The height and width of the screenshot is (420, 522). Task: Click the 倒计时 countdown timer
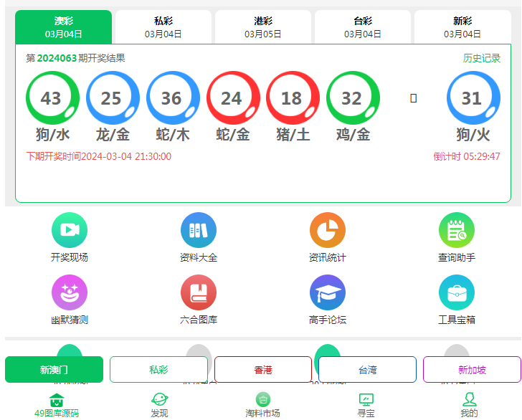[x=467, y=156]
